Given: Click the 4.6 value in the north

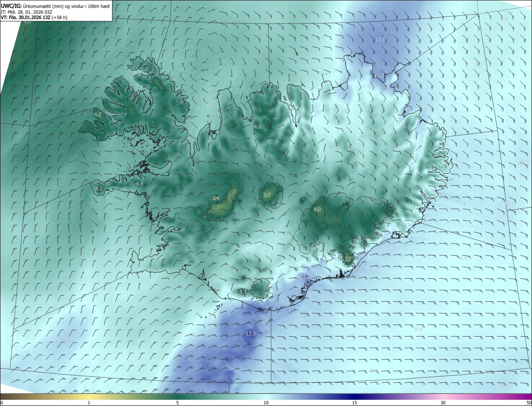Looking at the screenshot, I should click(x=258, y=127).
